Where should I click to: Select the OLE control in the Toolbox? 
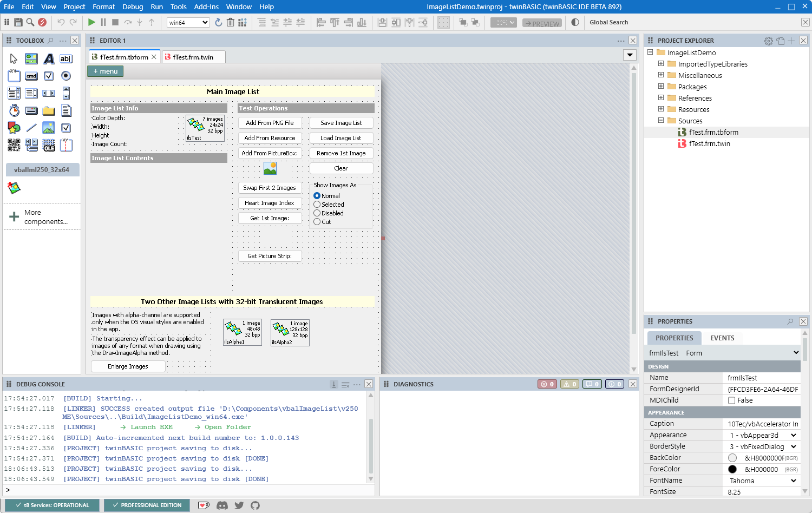49,145
